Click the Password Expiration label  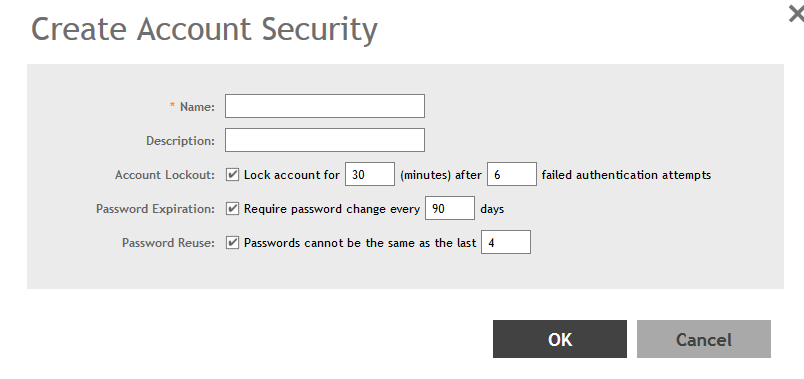click(x=155, y=209)
